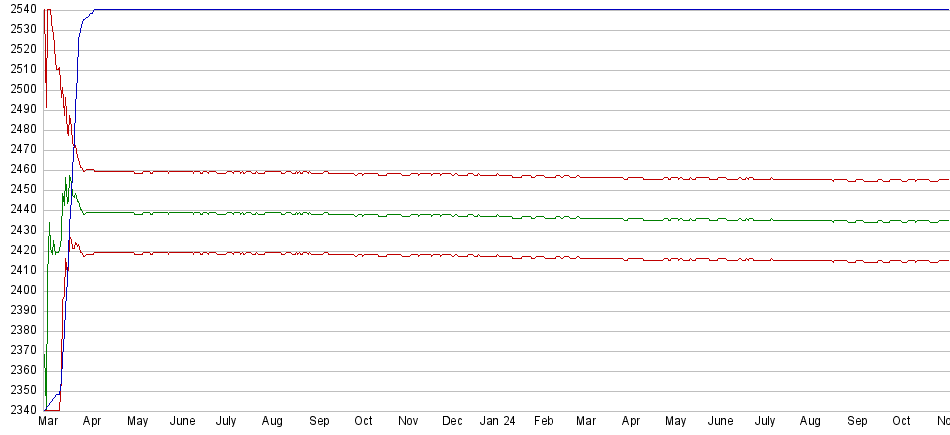
Task: Click the Jan 24 label on time axis
Action: pyautogui.click(x=498, y=422)
